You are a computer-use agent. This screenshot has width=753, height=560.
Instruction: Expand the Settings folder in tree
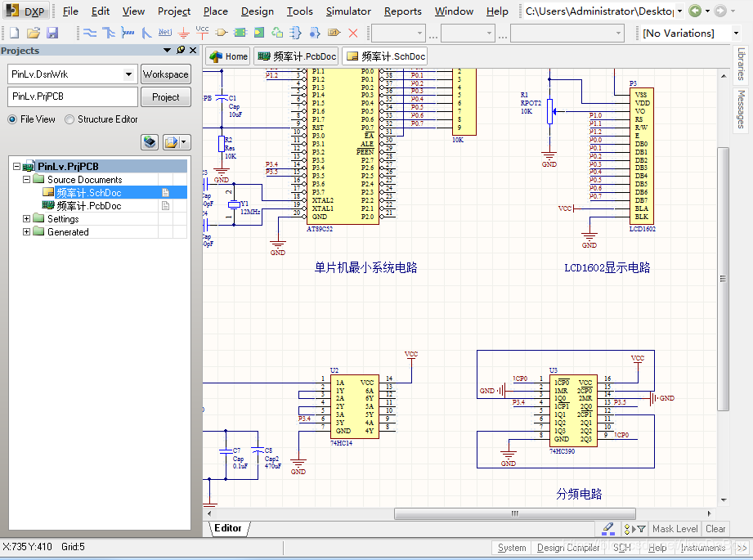(x=27, y=219)
